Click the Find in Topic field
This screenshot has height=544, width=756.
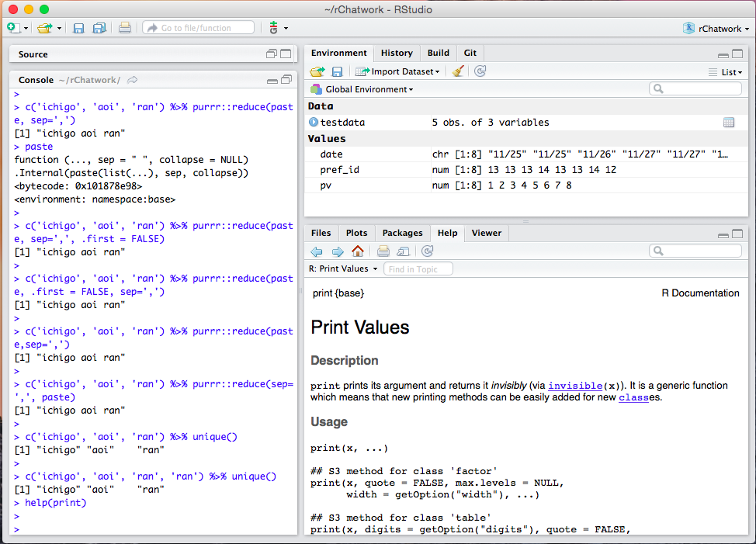tap(418, 269)
